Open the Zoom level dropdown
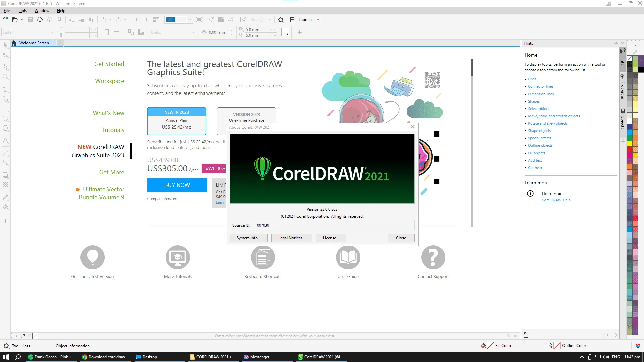 (x=190, y=20)
